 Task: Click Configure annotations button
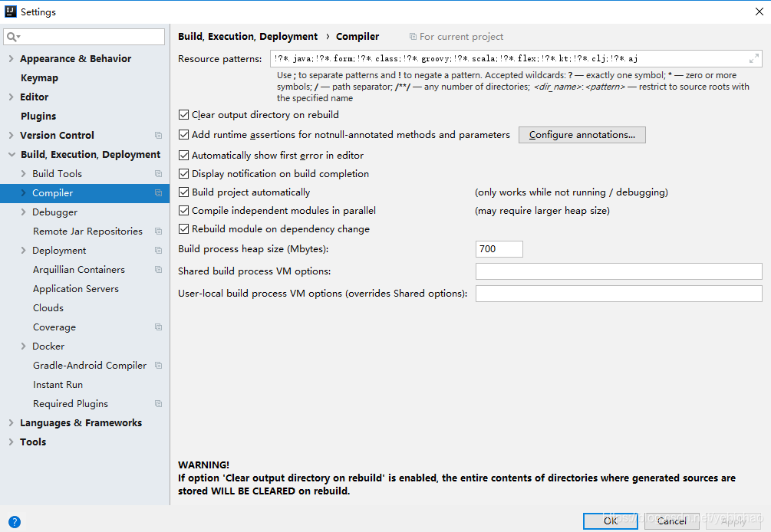(582, 135)
